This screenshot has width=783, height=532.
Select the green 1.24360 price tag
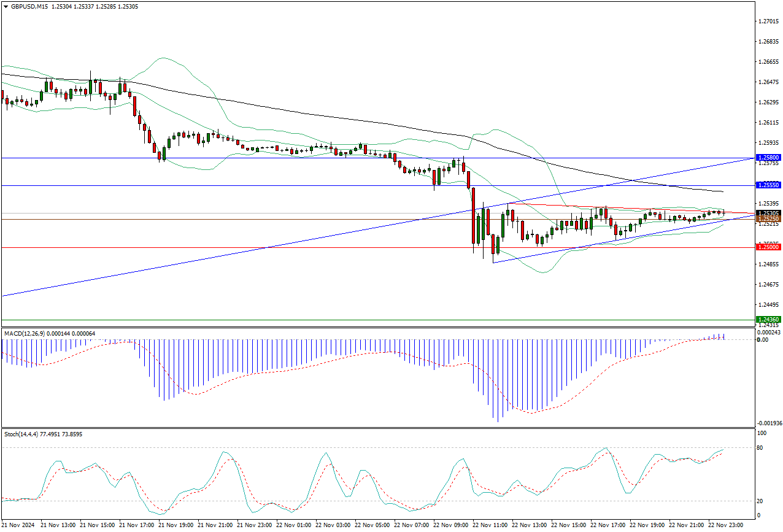click(x=768, y=320)
